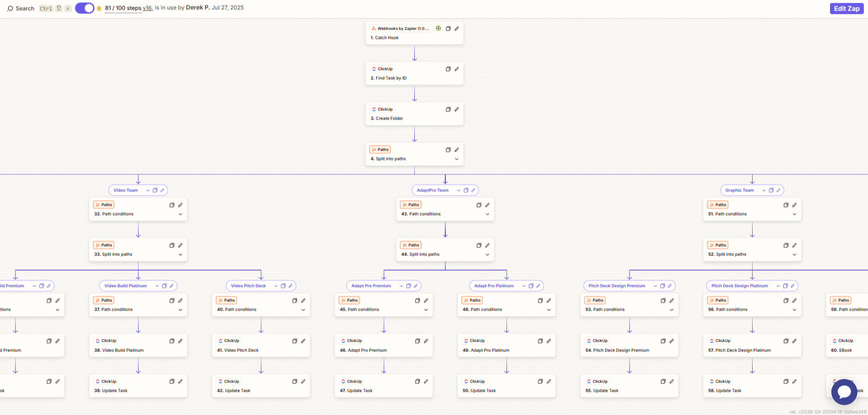Select the AdaptPro Team path label
Screen dimensions: 868x415
432,190
